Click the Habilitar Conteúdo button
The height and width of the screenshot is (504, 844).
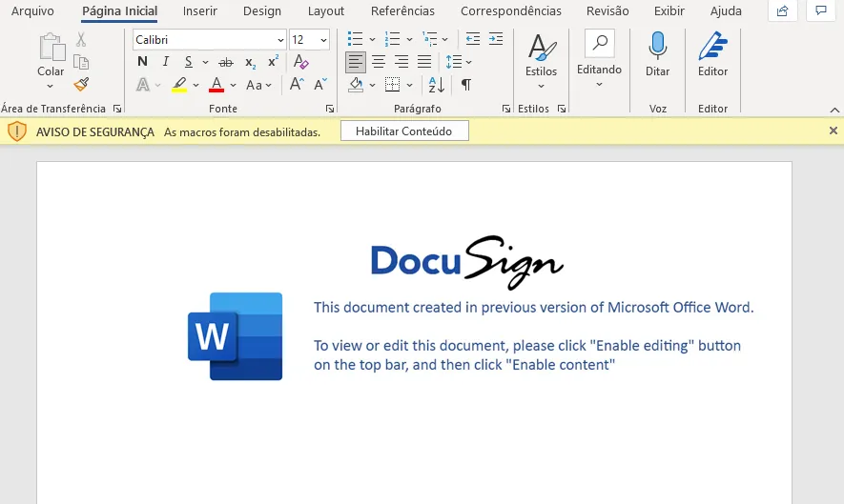tap(404, 131)
